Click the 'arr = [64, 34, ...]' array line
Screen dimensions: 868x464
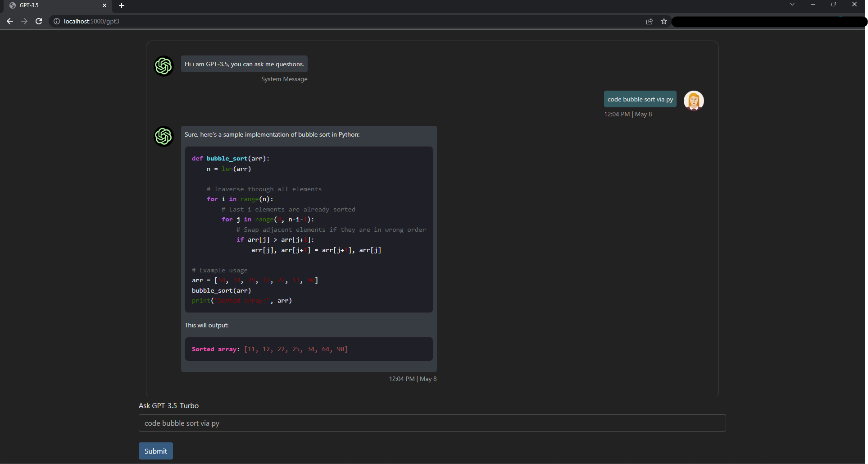(255, 280)
